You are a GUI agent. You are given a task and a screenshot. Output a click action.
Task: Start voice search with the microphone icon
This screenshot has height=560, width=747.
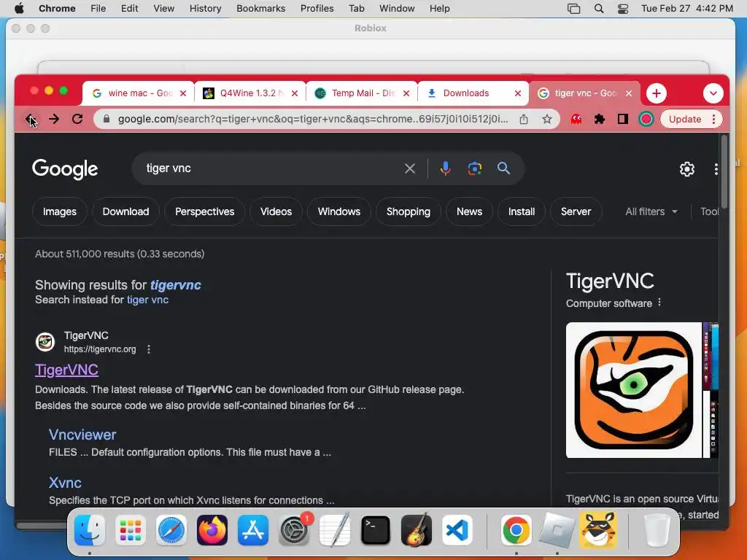coord(446,168)
